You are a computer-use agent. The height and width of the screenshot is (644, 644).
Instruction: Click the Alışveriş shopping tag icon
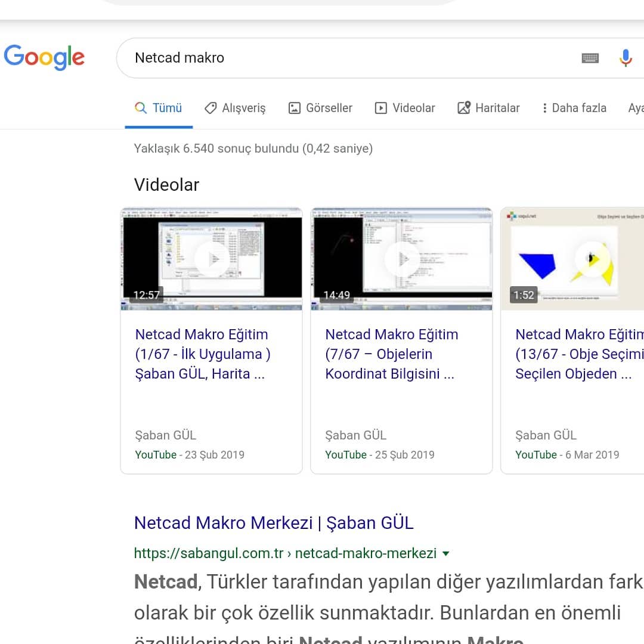(x=210, y=108)
